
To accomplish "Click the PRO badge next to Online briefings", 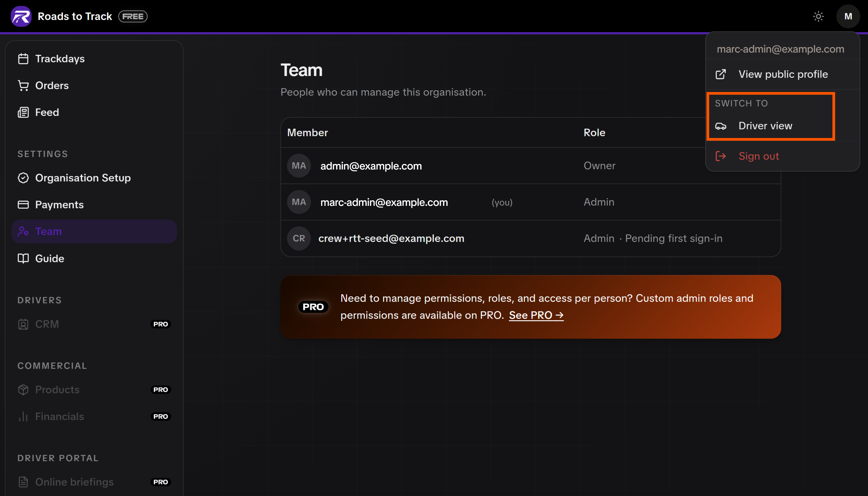I will coord(161,482).
